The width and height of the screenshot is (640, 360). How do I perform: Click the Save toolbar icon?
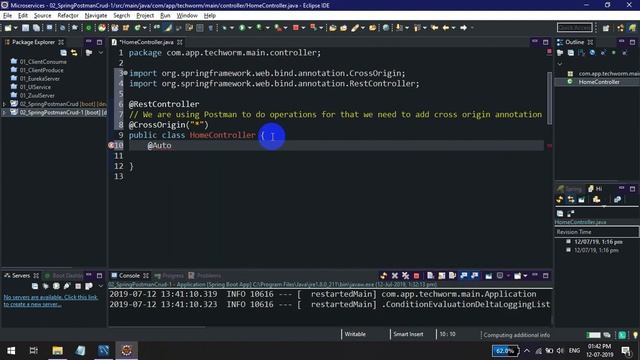(25, 28)
